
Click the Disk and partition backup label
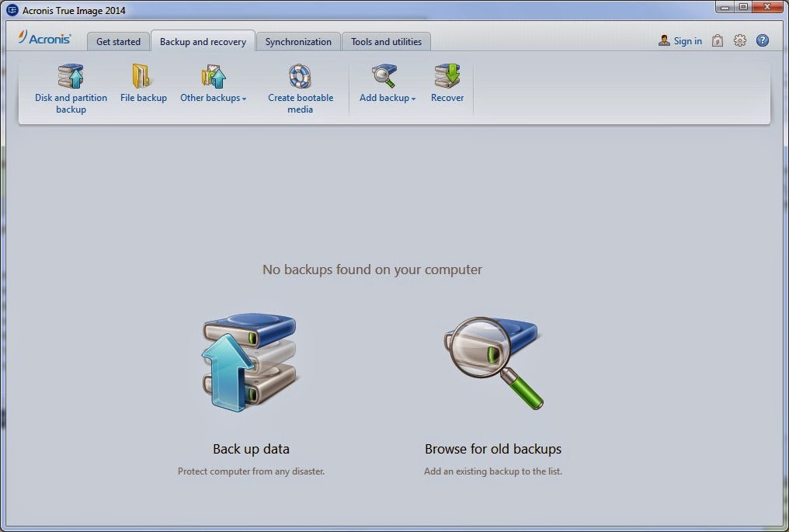(71, 103)
